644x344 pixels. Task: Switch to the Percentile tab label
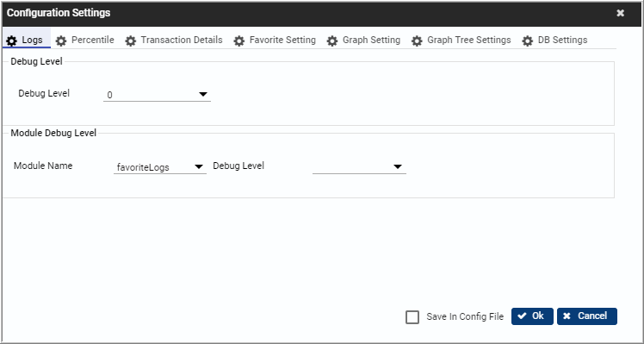pyautogui.click(x=93, y=40)
